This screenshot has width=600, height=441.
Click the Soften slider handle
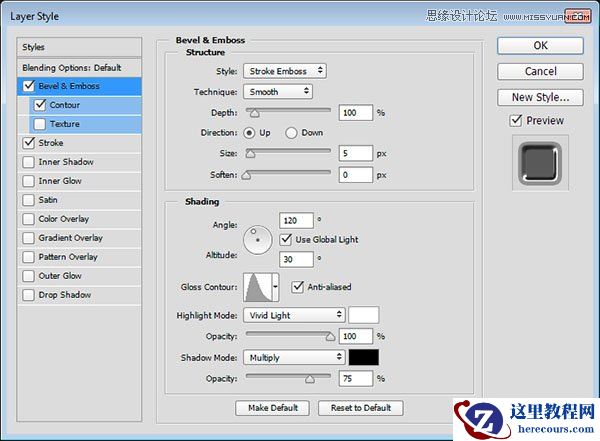point(246,175)
